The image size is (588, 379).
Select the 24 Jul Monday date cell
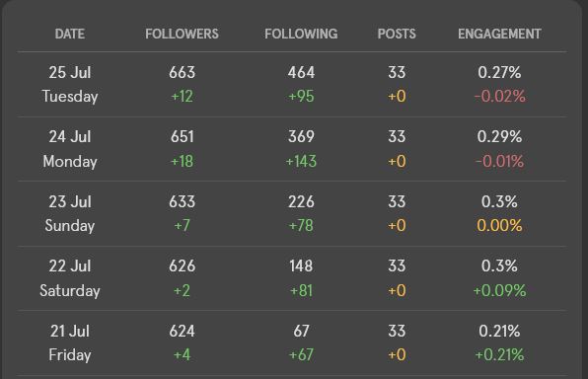pyautogui.click(x=70, y=149)
